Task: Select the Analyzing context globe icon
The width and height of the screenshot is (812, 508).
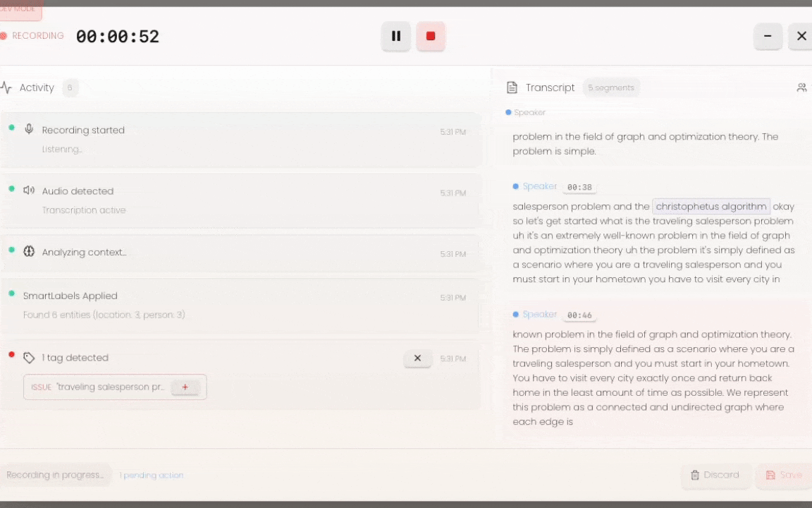Action: coord(29,252)
